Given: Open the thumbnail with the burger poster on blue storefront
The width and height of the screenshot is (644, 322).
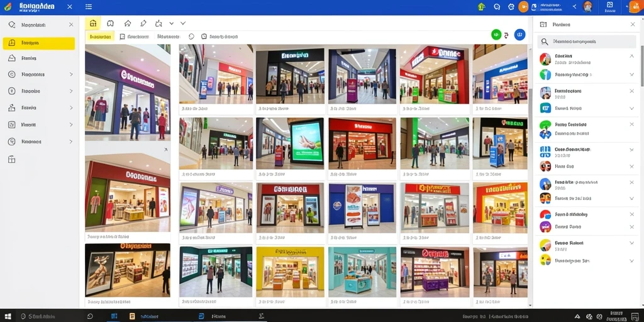Looking at the screenshot, I should tap(362, 208).
